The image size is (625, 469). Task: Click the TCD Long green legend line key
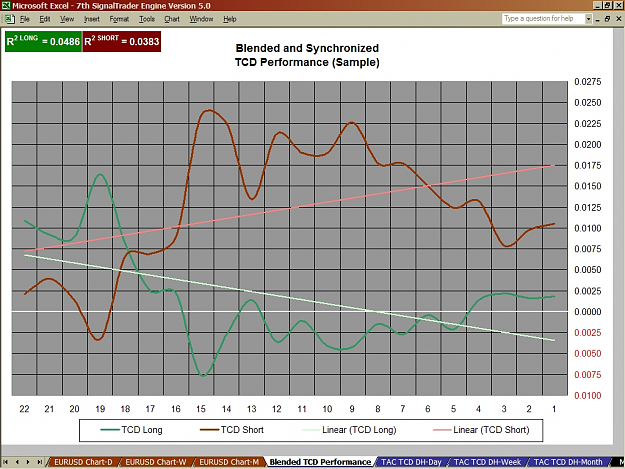tap(110, 430)
